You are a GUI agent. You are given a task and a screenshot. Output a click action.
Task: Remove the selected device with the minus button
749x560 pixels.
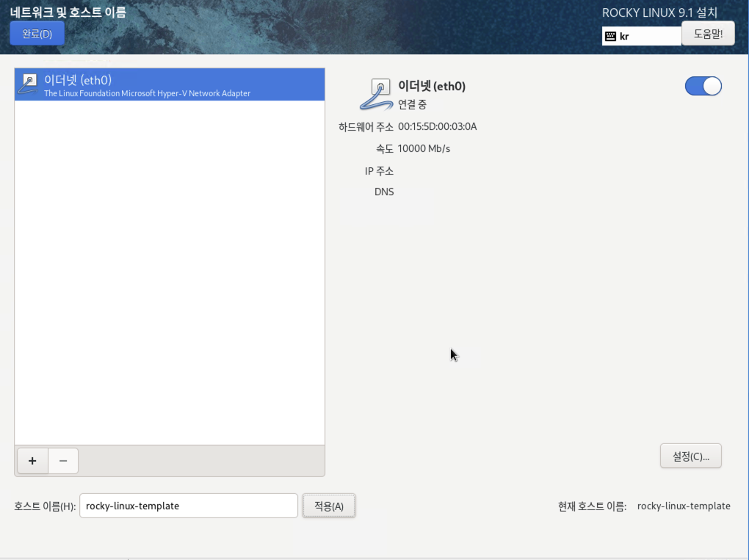click(x=63, y=461)
